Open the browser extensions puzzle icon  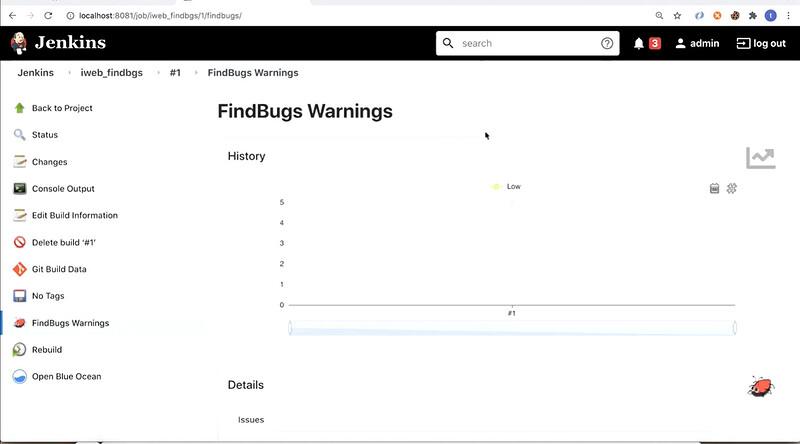[x=753, y=16]
